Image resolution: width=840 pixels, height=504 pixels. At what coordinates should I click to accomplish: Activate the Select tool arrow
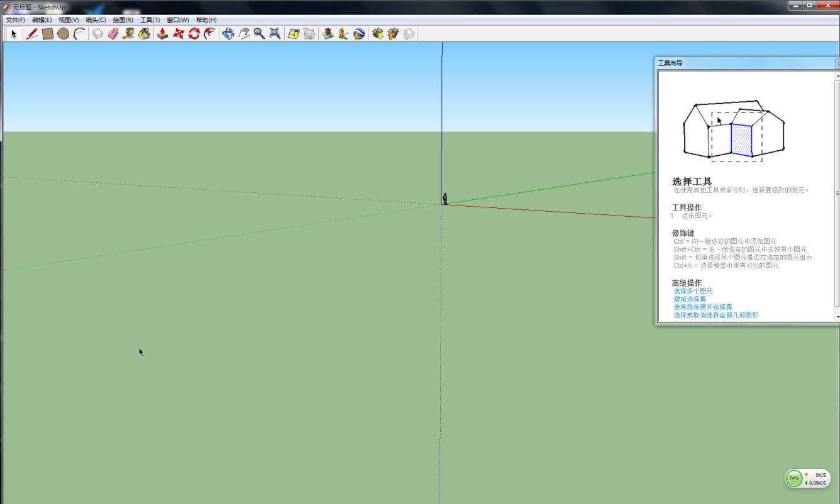(13, 34)
